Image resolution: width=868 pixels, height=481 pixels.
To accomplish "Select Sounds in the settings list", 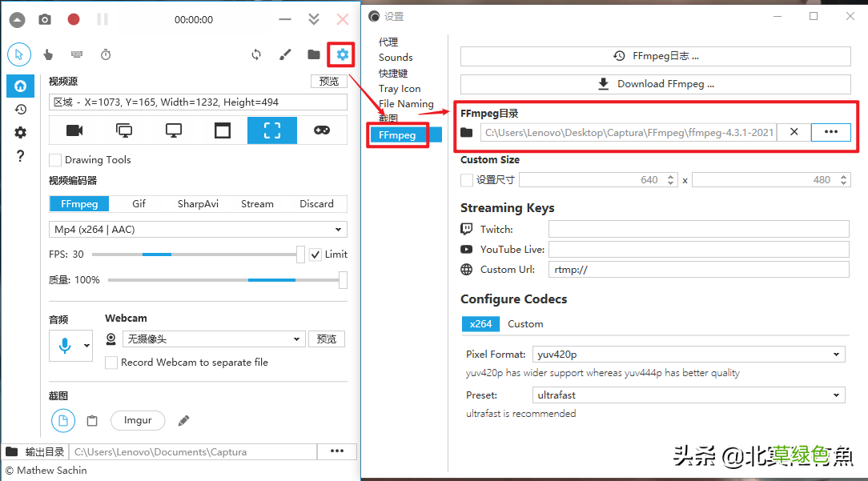I will click(x=396, y=57).
